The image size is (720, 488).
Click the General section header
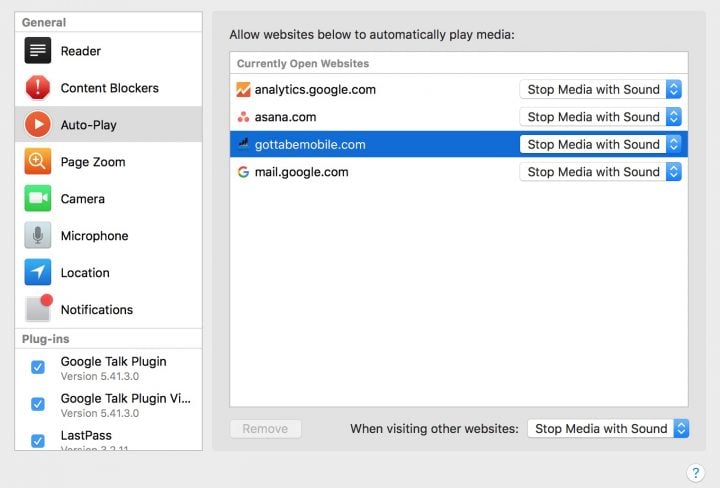[44, 22]
